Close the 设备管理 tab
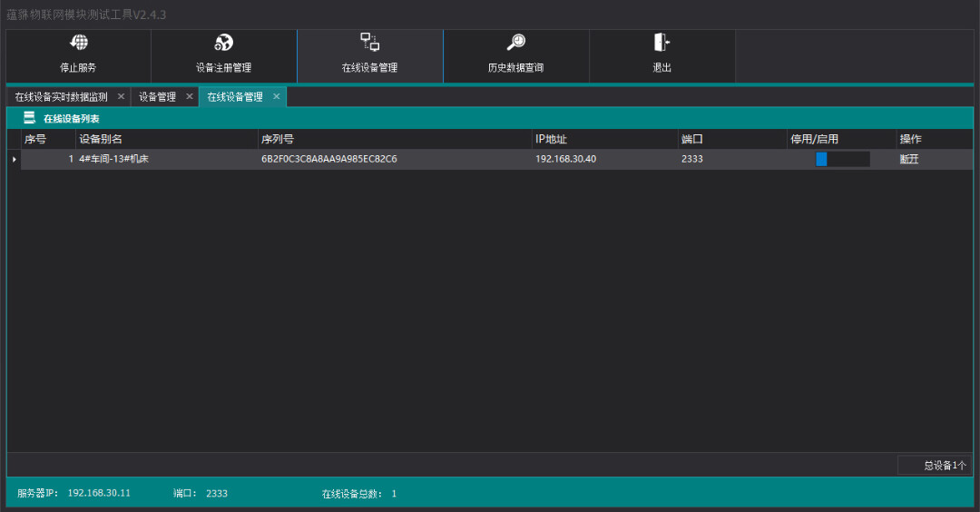980x512 pixels. [x=190, y=96]
